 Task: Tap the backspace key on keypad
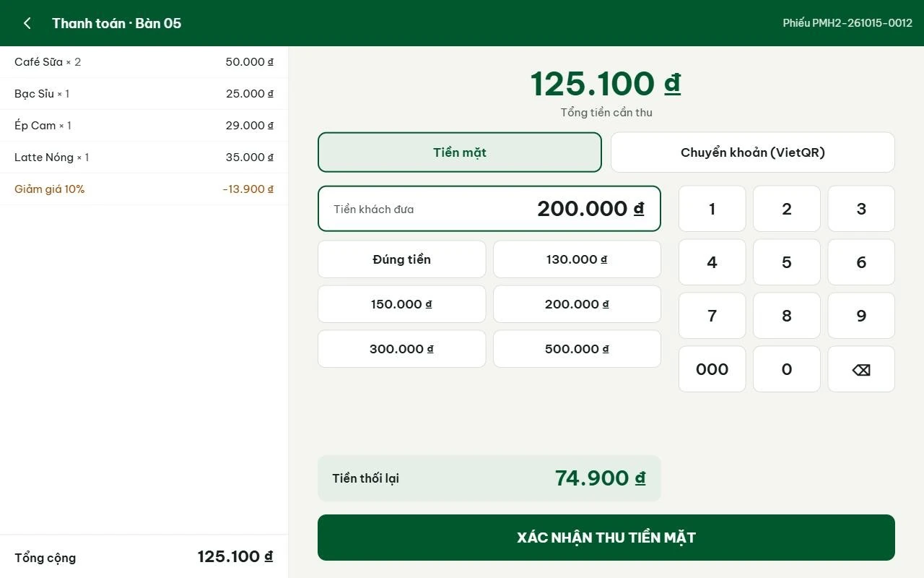861,369
